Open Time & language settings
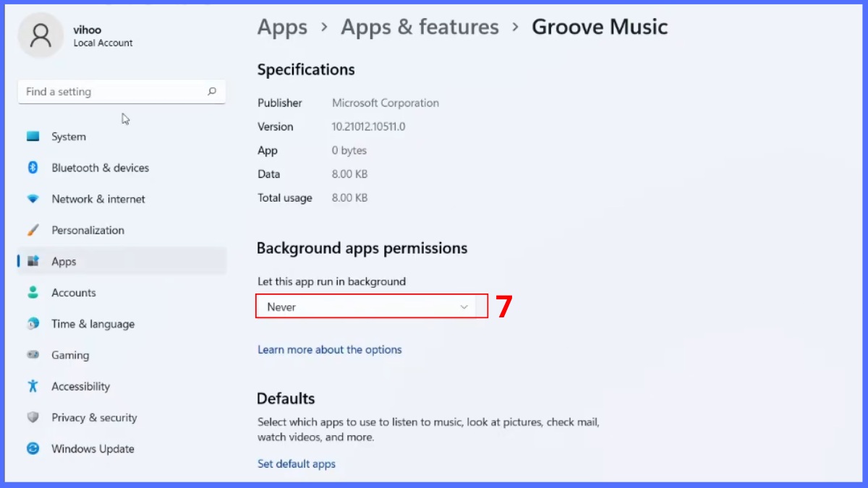This screenshot has height=488, width=868. [x=122, y=324]
